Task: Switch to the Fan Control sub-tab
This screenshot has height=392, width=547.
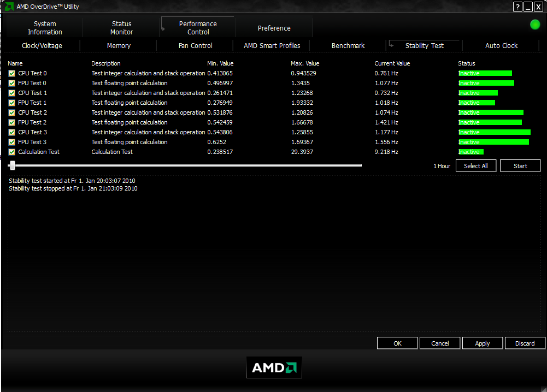Action: 196,46
